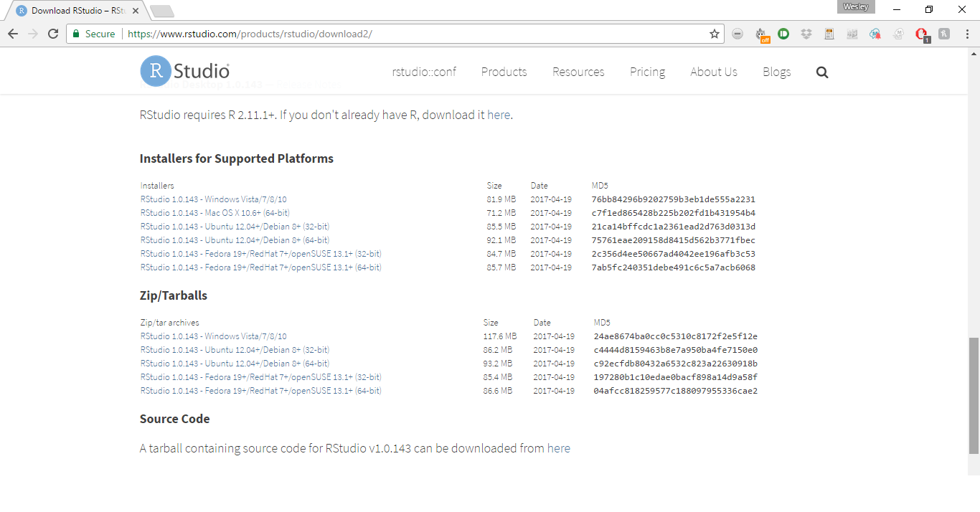
Task: Download Mac OS X 10.6+ installer
Action: [215, 213]
